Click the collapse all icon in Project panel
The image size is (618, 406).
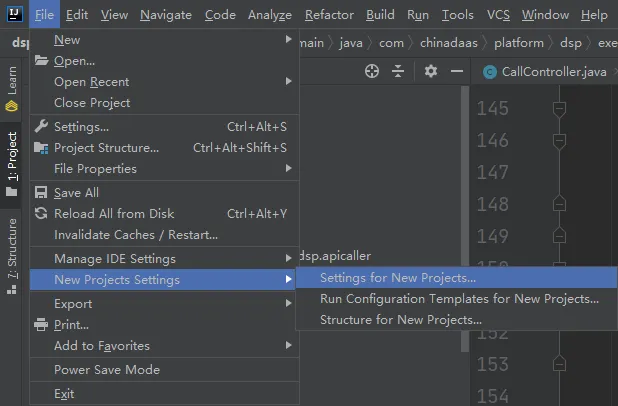click(398, 71)
